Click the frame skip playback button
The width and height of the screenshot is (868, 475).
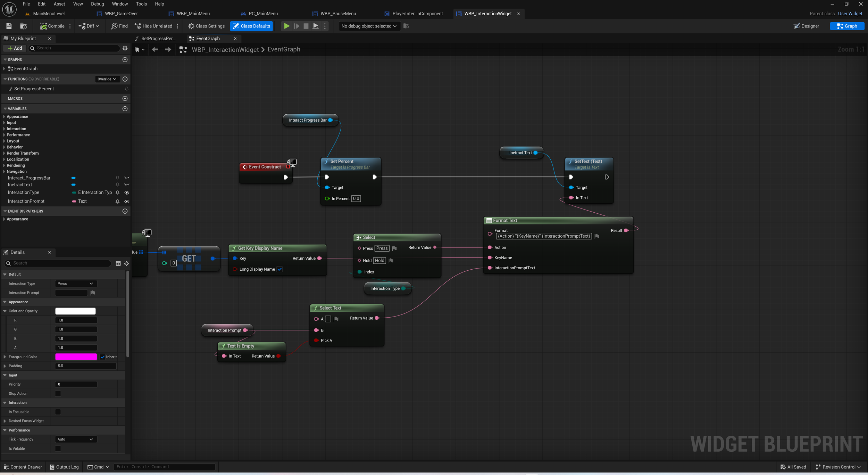(297, 26)
